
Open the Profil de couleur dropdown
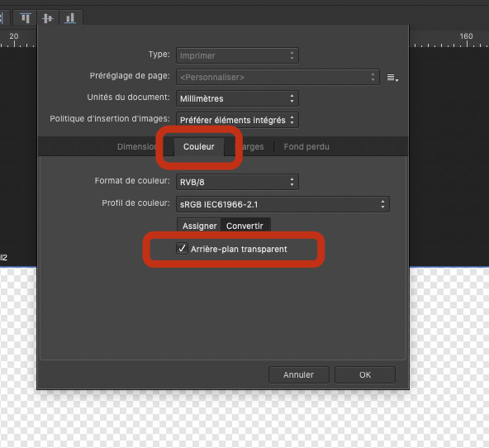point(282,204)
